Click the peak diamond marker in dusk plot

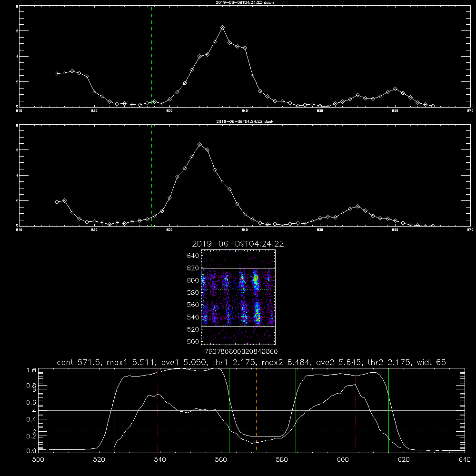(200, 145)
